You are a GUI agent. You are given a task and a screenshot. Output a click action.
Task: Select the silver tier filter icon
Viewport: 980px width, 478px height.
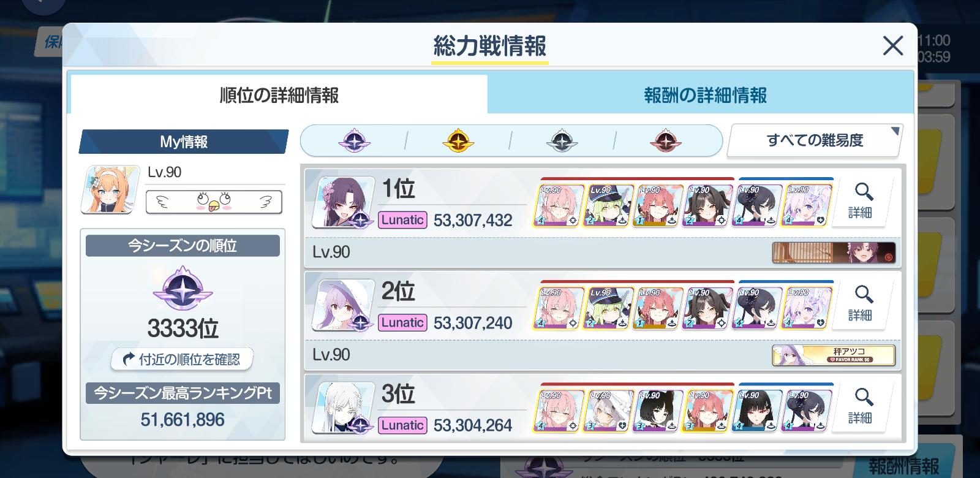(562, 141)
